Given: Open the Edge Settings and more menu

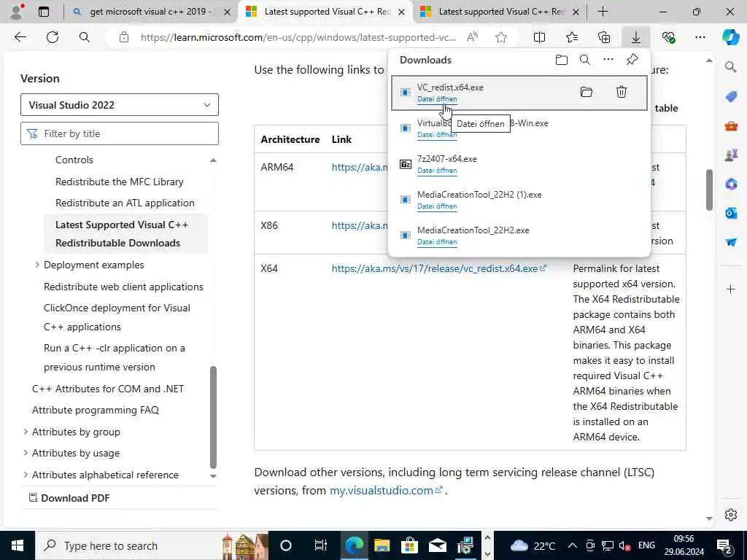Looking at the screenshot, I should pyautogui.click(x=700, y=37).
